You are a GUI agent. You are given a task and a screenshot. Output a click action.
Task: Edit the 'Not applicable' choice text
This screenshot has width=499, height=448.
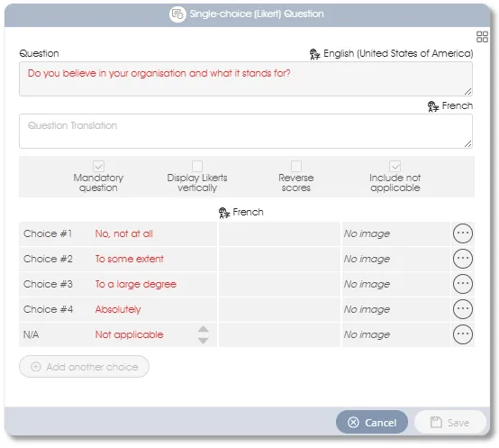129,334
